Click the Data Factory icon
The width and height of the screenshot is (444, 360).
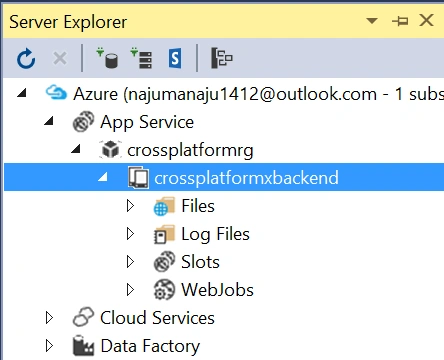pyautogui.click(x=83, y=345)
